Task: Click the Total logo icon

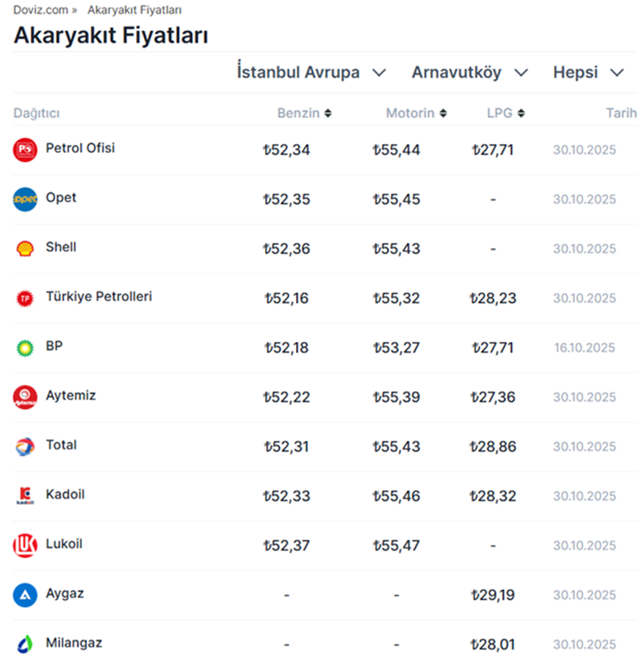Action: [x=25, y=447]
